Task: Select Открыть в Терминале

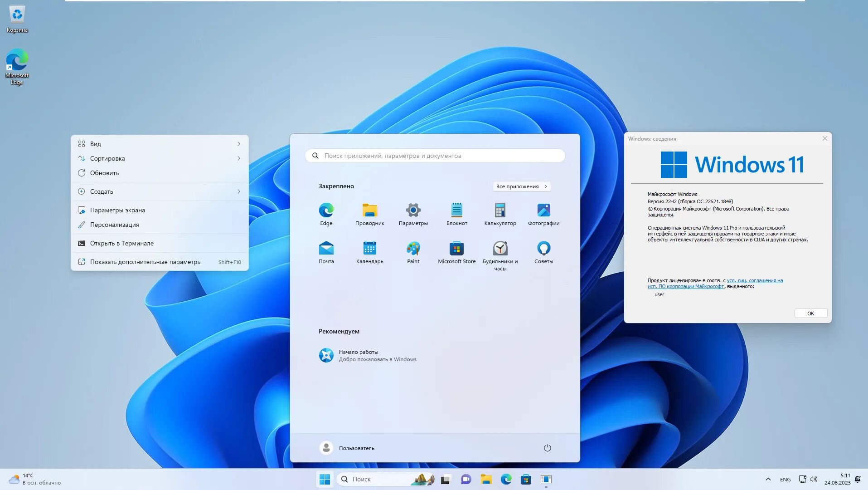Action: click(x=160, y=243)
